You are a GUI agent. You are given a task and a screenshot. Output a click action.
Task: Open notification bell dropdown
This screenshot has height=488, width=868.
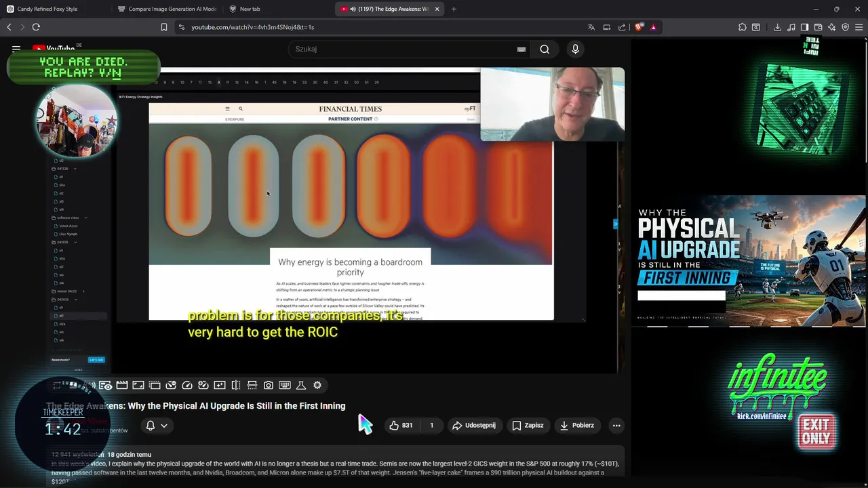tap(157, 426)
